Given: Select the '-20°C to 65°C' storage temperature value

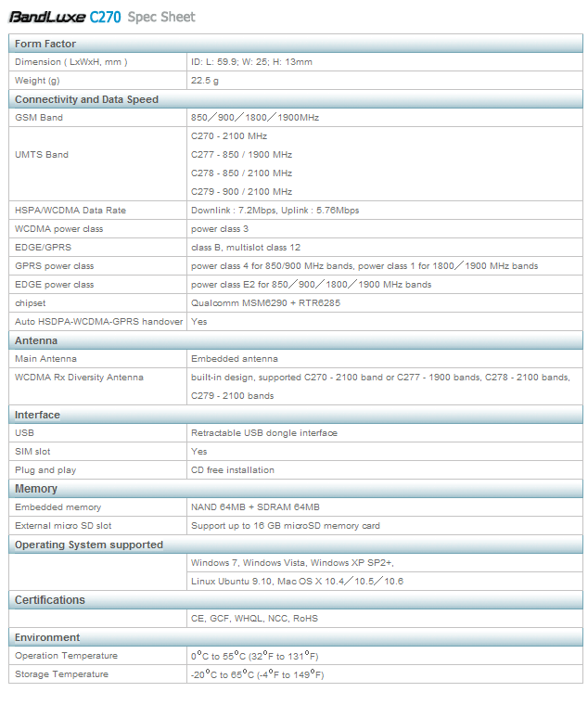Looking at the screenshot, I should pyautogui.click(x=257, y=674).
